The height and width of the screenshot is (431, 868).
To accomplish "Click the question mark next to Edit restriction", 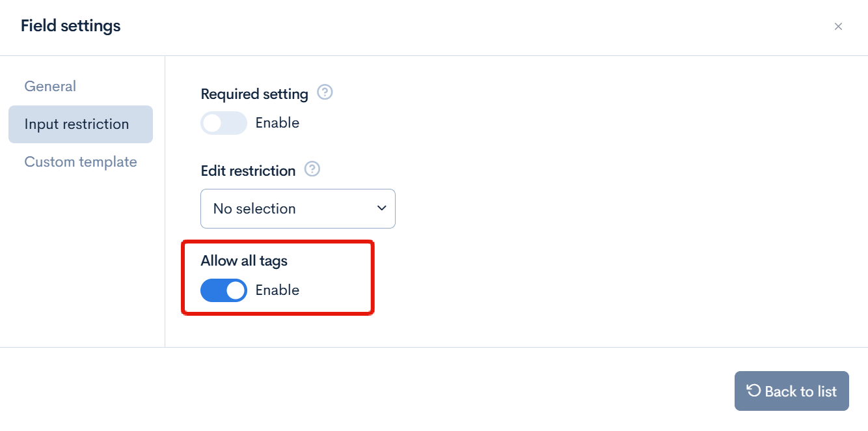I will pos(312,169).
